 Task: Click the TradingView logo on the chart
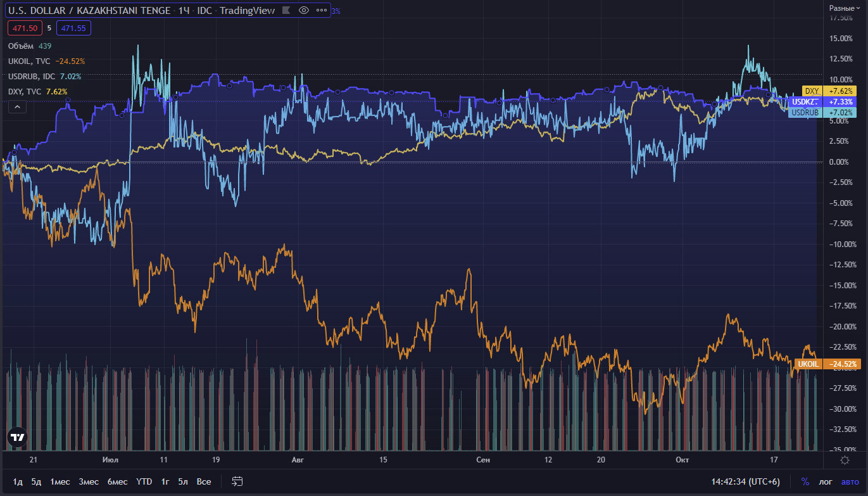pos(18,437)
